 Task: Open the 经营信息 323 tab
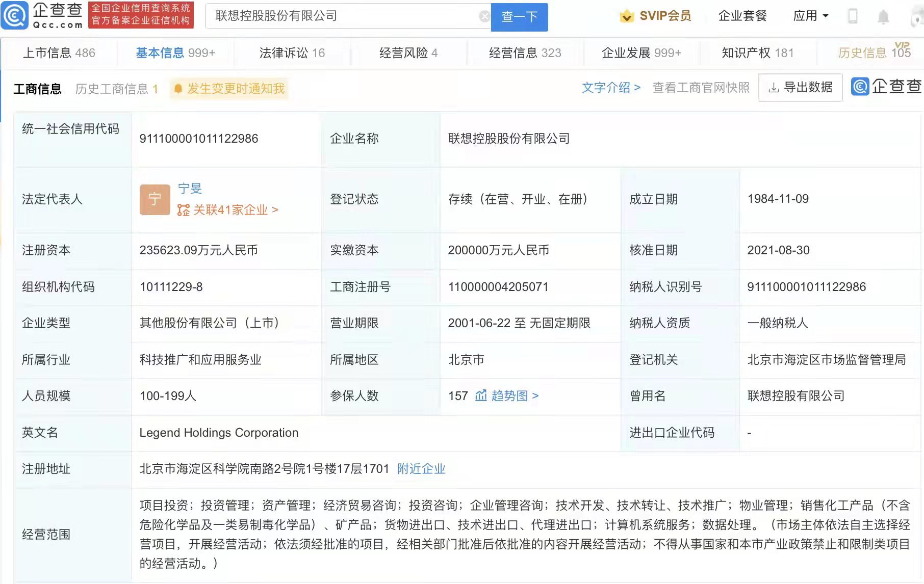[x=525, y=53]
